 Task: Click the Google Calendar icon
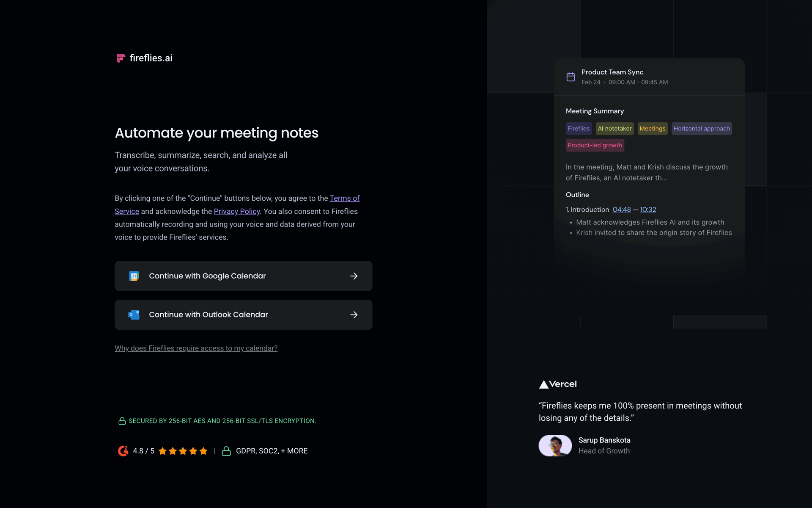click(134, 276)
